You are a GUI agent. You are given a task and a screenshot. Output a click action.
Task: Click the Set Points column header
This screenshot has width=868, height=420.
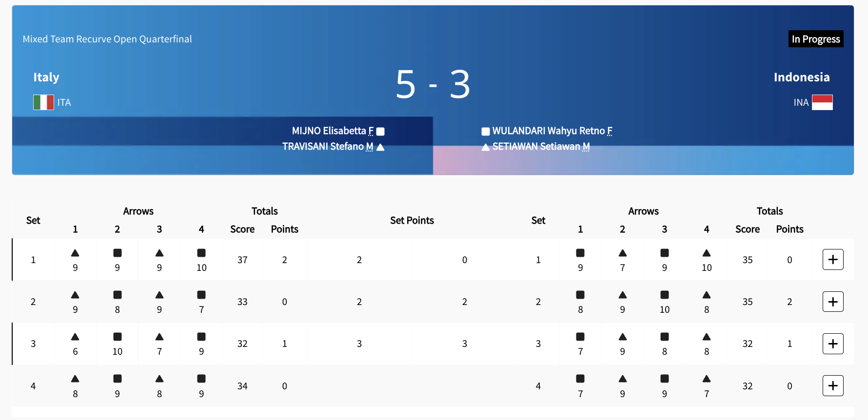412,220
